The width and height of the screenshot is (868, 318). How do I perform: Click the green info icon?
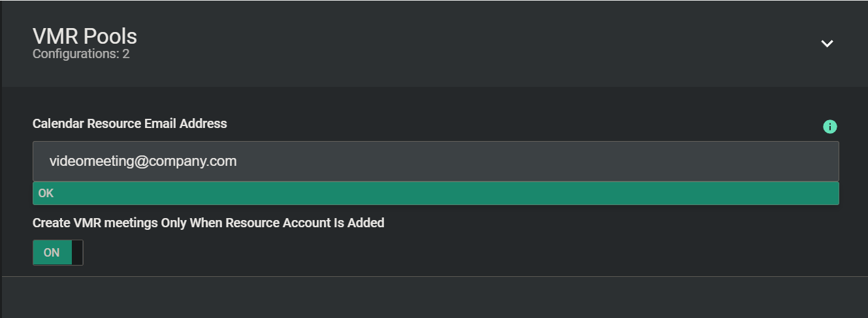pyautogui.click(x=830, y=127)
